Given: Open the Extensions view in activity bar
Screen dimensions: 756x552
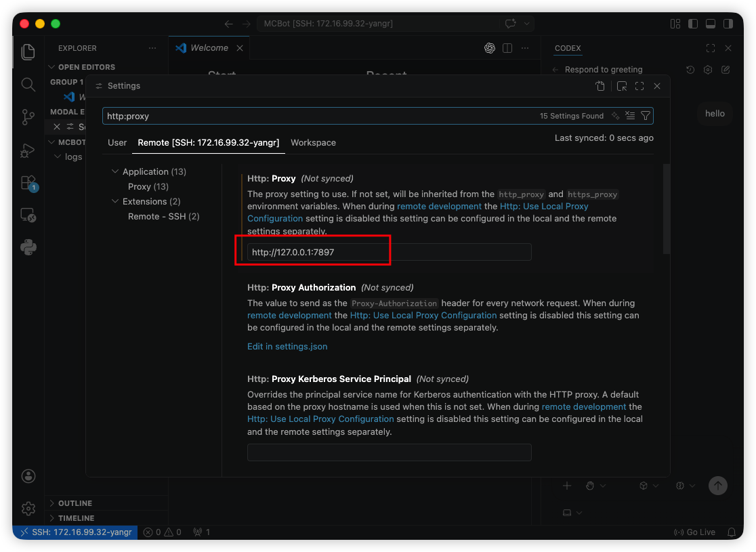Looking at the screenshot, I should point(28,182).
